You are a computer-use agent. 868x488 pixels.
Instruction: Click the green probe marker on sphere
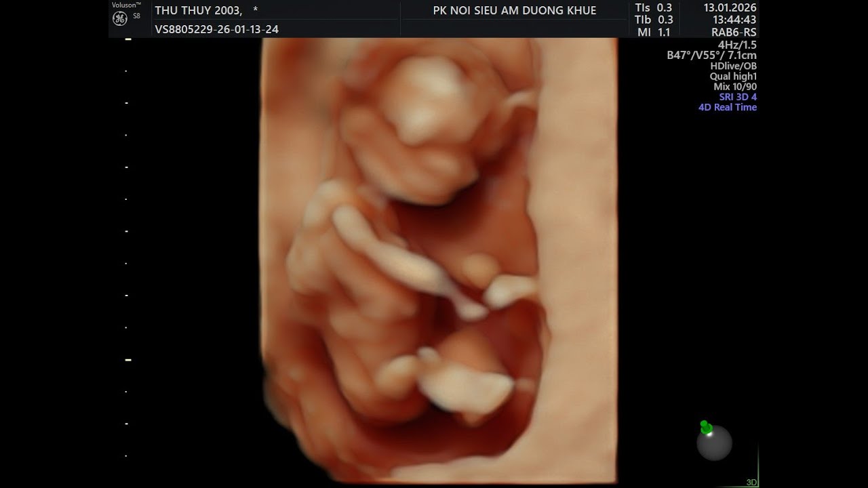pos(706,428)
